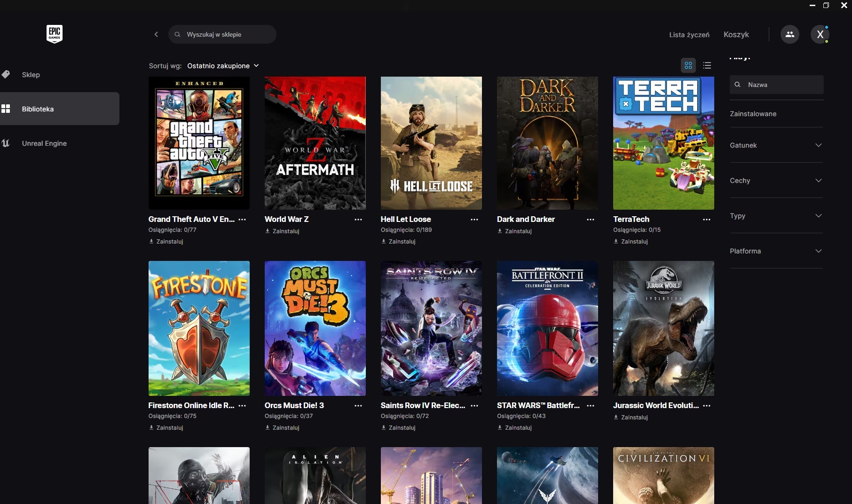Open Battlefront II cover art
This screenshot has height=504, width=852.
[547, 328]
